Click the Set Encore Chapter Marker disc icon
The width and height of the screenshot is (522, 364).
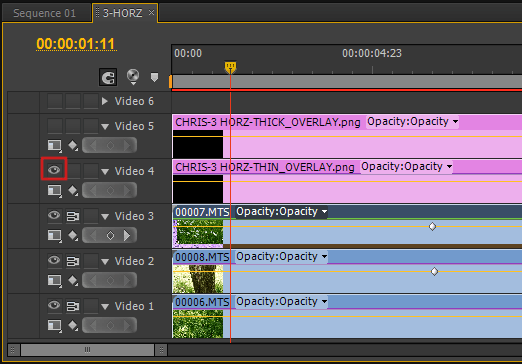(x=133, y=76)
